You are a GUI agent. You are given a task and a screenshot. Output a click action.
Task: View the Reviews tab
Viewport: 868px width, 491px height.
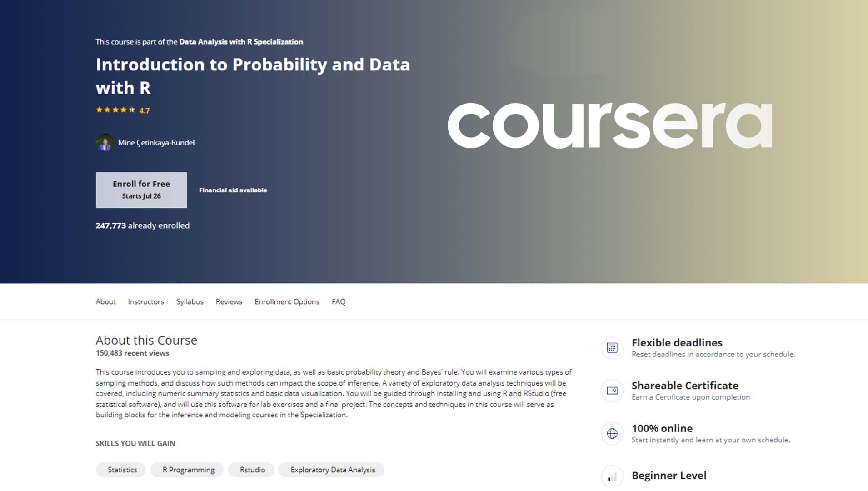[x=229, y=301]
